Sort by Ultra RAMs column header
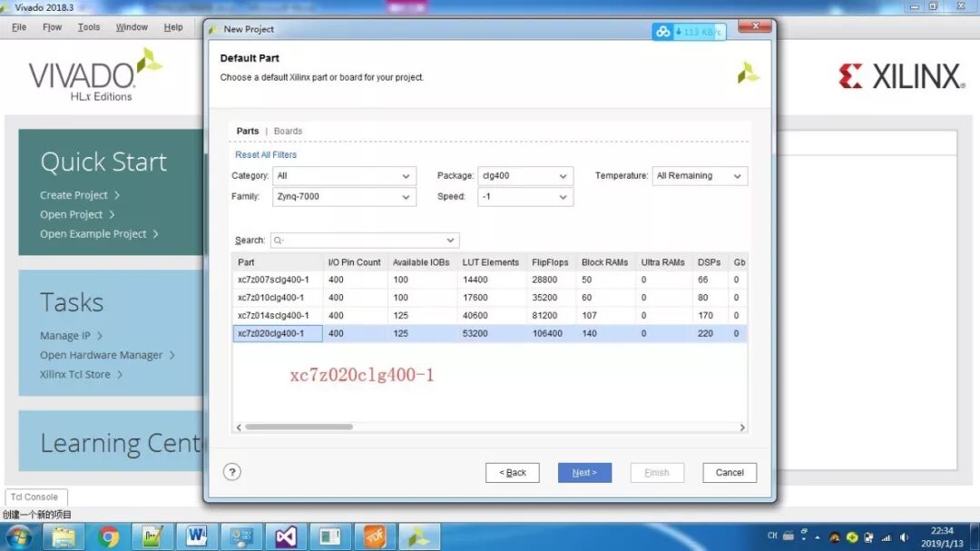The image size is (980, 551). tap(662, 262)
